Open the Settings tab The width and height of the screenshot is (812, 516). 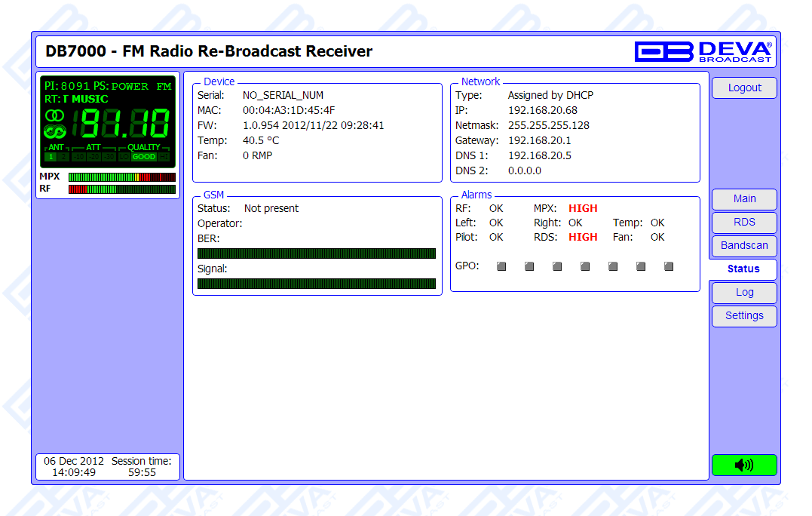pos(744,316)
